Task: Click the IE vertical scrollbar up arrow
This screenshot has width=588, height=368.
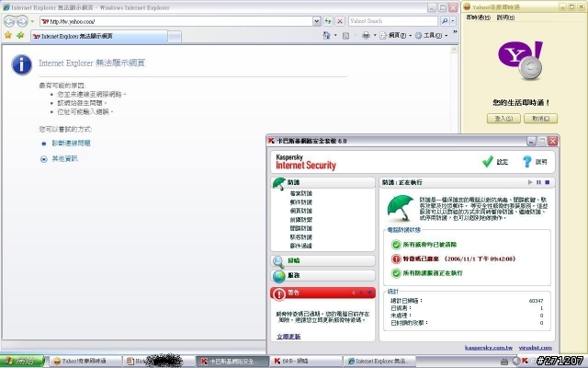Action: click(x=454, y=50)
